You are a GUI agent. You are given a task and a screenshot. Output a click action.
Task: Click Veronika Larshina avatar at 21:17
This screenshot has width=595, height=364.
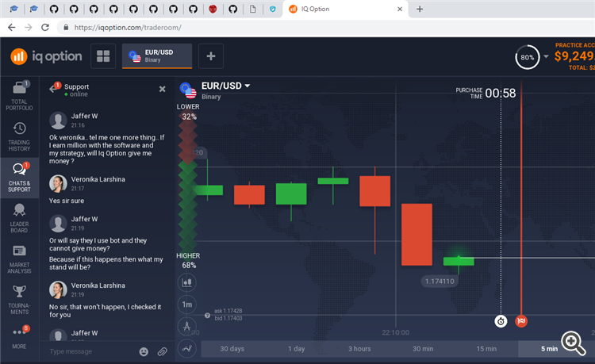[58, 184]
